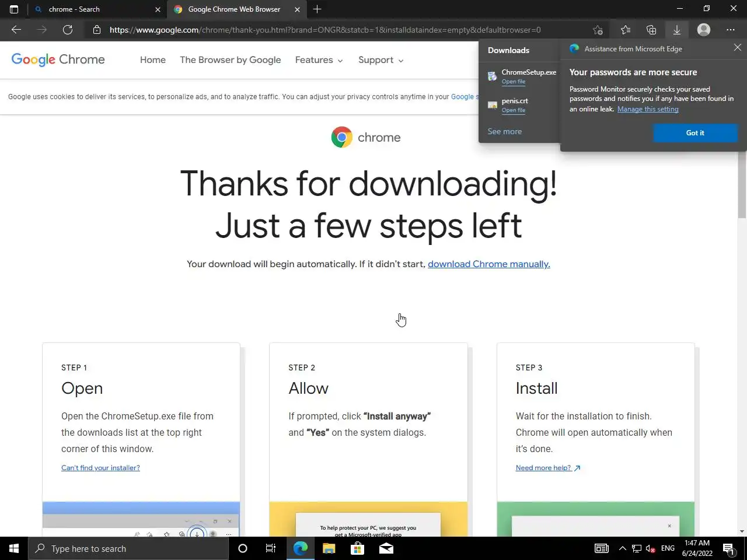Image resolution: width=747 pixels, height=560 pixels.
Task: Open the Mail app on taskbar
Action: point(386,548)
